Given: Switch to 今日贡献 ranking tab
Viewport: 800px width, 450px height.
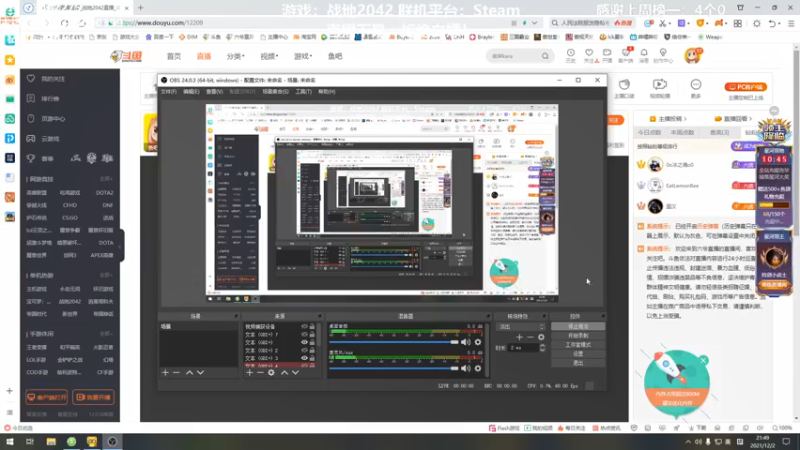Looking at the screenshot, I should [x=649, y=133].
